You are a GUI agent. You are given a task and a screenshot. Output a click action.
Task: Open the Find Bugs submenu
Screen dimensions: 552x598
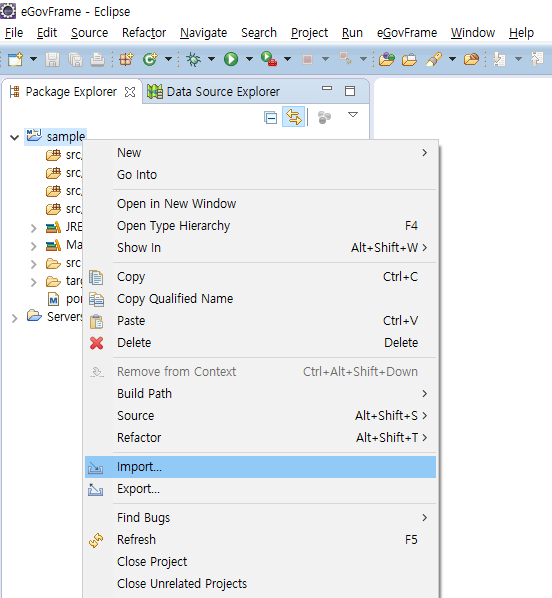(x=261, y=518)
